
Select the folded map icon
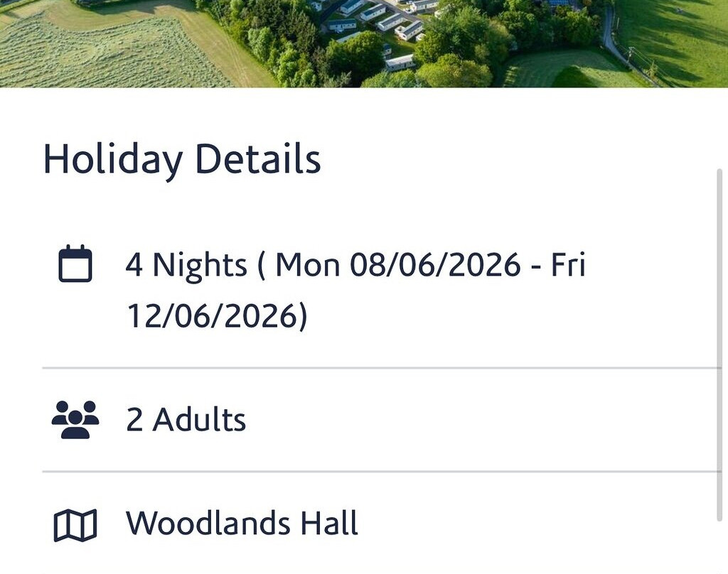click(75, 525)
